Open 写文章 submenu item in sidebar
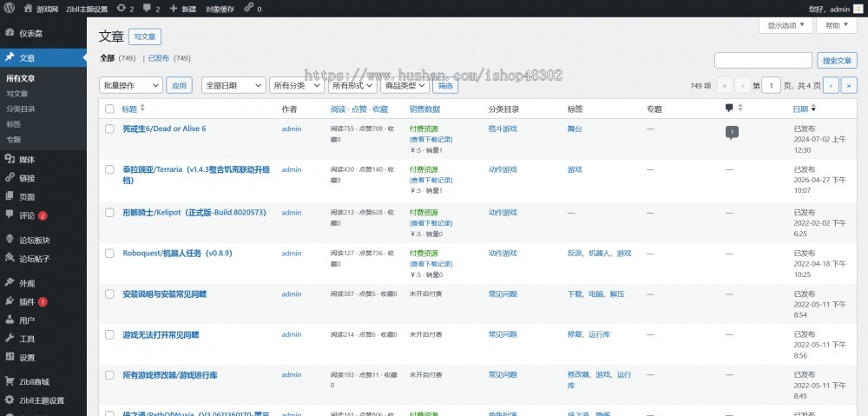868x416 pixels. (17, 94)
